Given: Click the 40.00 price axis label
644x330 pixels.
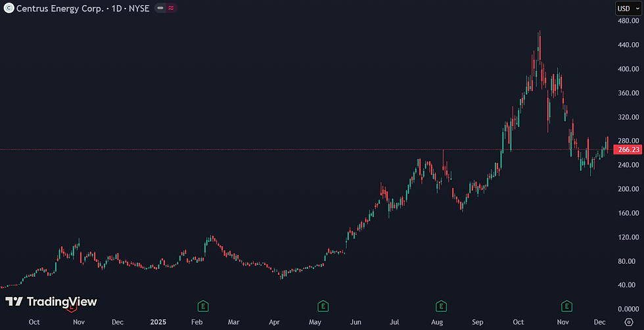Looking at the screenshot, I should pyautogui.click(x=628, y=285).
